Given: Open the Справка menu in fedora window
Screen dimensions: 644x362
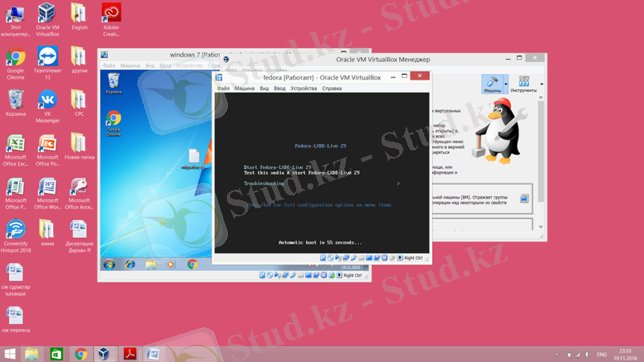Looking at the screenshot, I should coord(332,88).
